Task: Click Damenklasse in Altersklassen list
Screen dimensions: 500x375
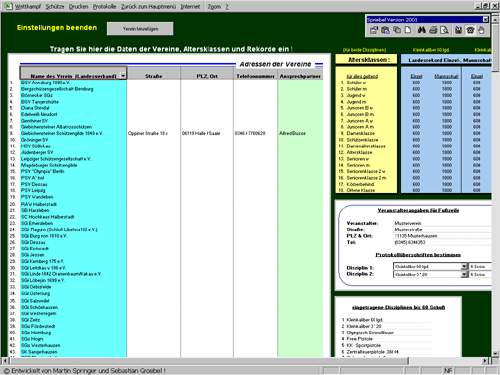Action: pyautogui.click(x=361, y=133)
